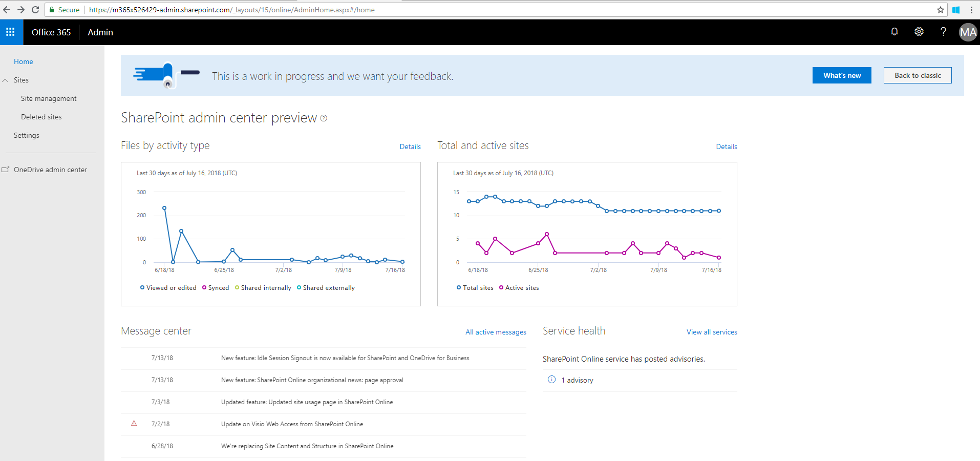980x461 pixels.
Task: Open the Office 365 settings gear
Action: pyautogui.click(x=919, y=31)
